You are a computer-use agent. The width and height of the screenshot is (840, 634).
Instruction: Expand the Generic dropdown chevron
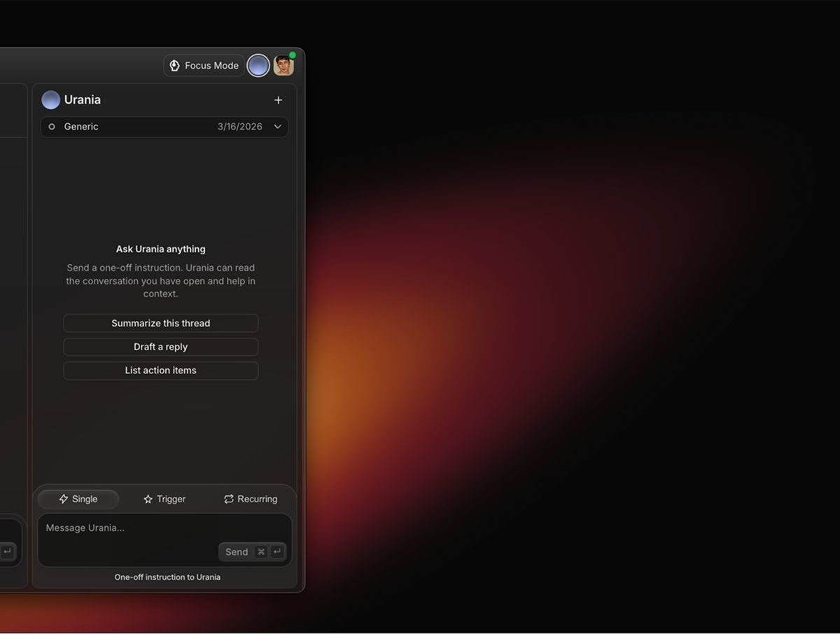277,127
